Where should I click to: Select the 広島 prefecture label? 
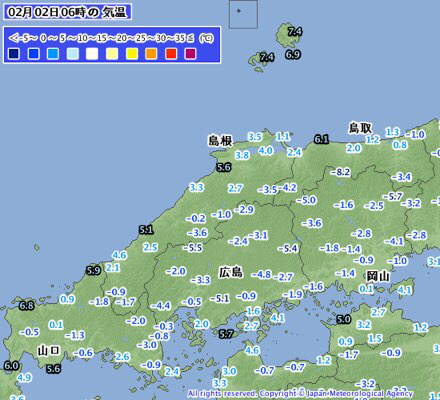pyautogui.click(x=231, y=272)
